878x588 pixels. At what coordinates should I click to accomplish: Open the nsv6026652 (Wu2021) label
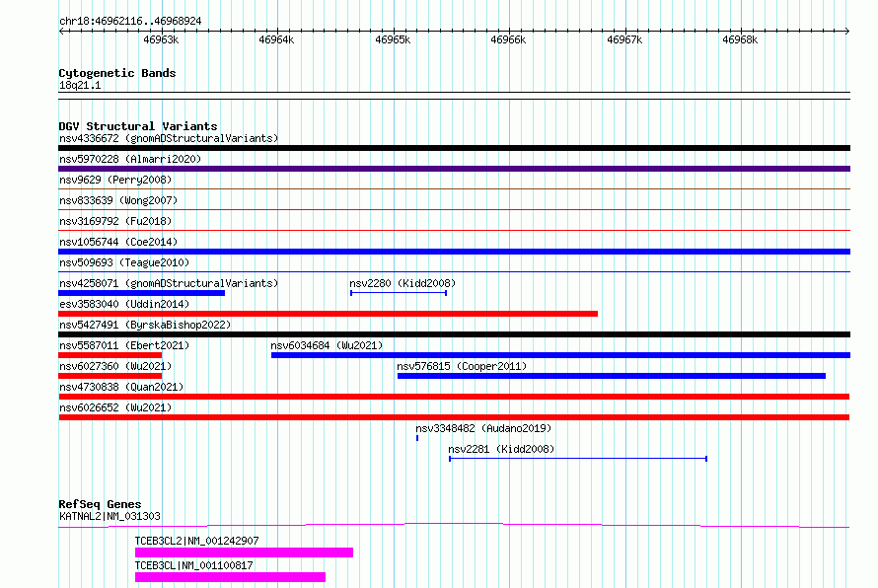pyautogui.click(x=115, y=407)
